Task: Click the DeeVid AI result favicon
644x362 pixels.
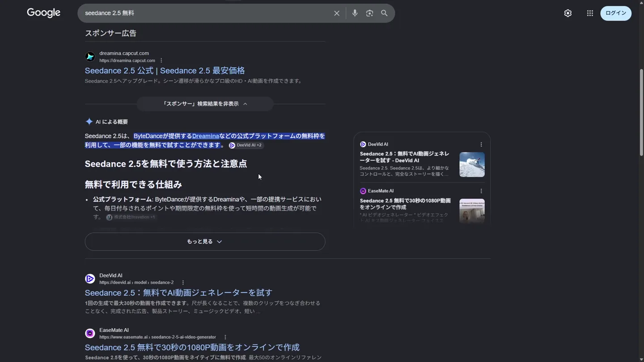Action: pos(90,279)
